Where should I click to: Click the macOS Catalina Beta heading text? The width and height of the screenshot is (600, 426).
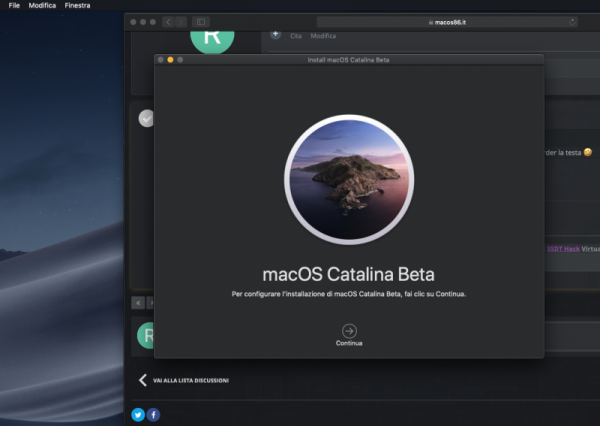[348, 274]
